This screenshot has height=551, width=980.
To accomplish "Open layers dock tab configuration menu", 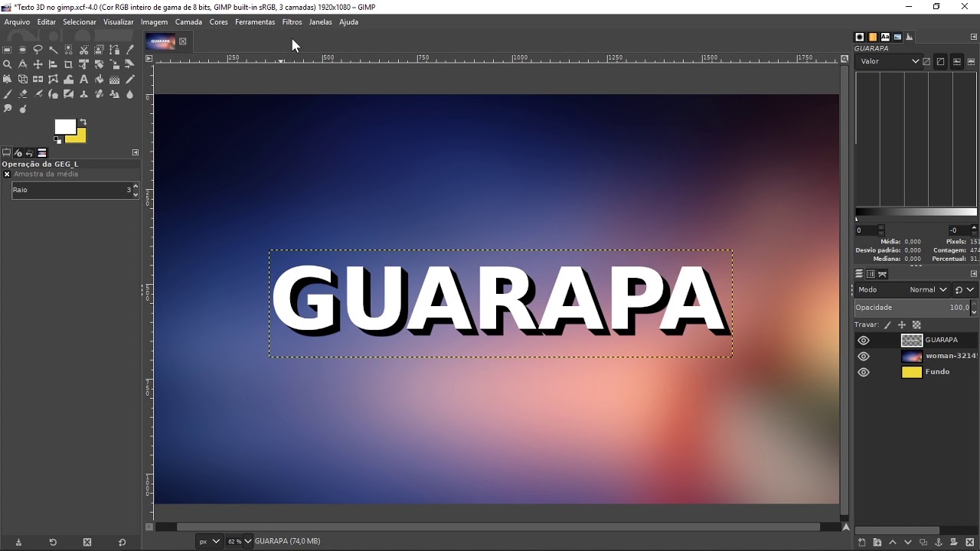I will [x=974, y=274].
